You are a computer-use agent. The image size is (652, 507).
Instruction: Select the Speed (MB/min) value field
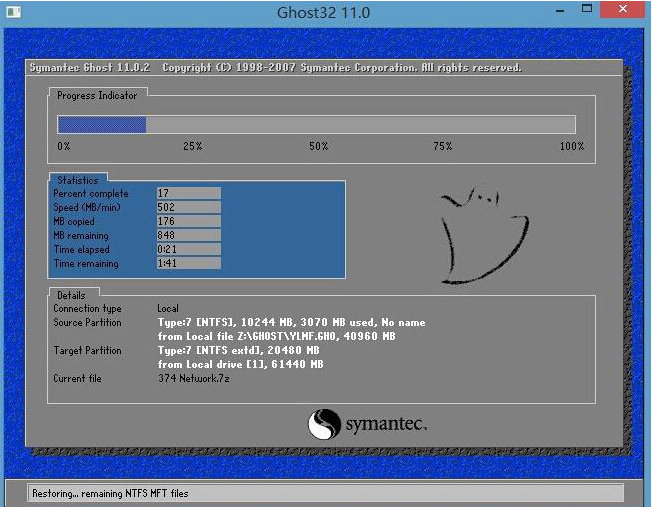click(x=188, y=207)
